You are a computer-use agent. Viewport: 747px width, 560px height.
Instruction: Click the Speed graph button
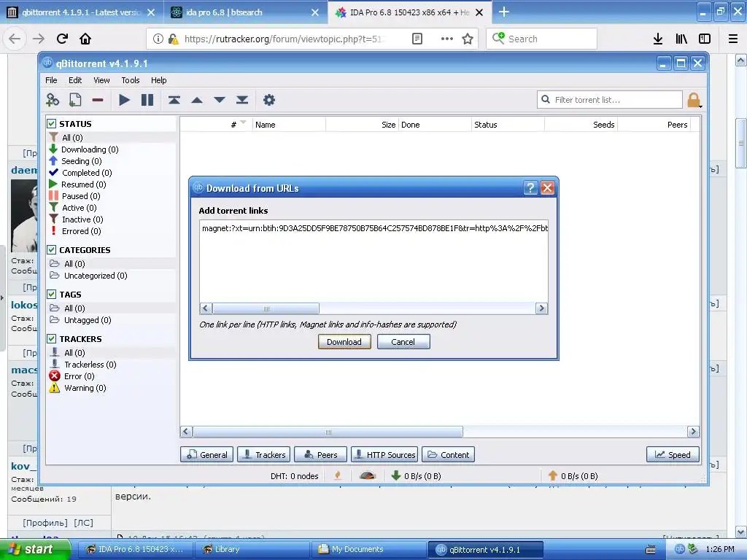(672, 455)
